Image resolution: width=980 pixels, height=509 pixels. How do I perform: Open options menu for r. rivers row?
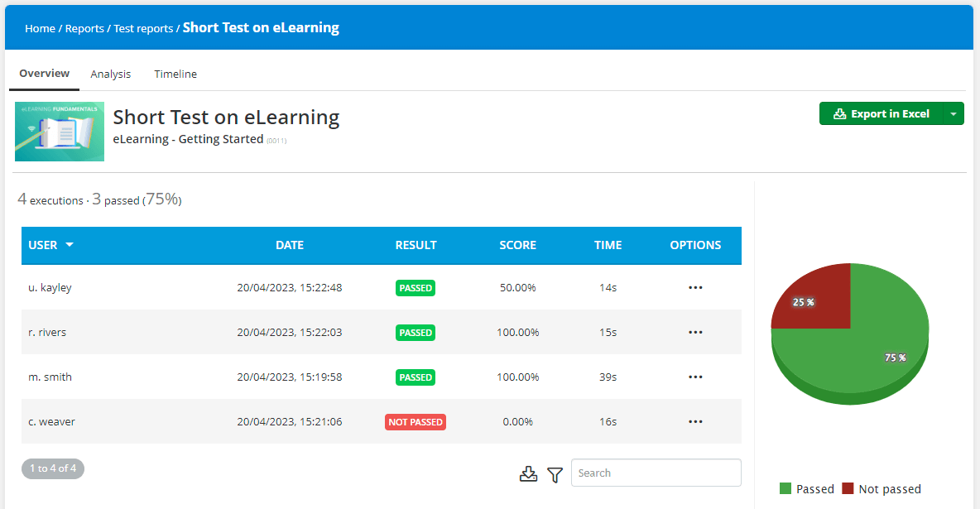(x=695, y=333)
